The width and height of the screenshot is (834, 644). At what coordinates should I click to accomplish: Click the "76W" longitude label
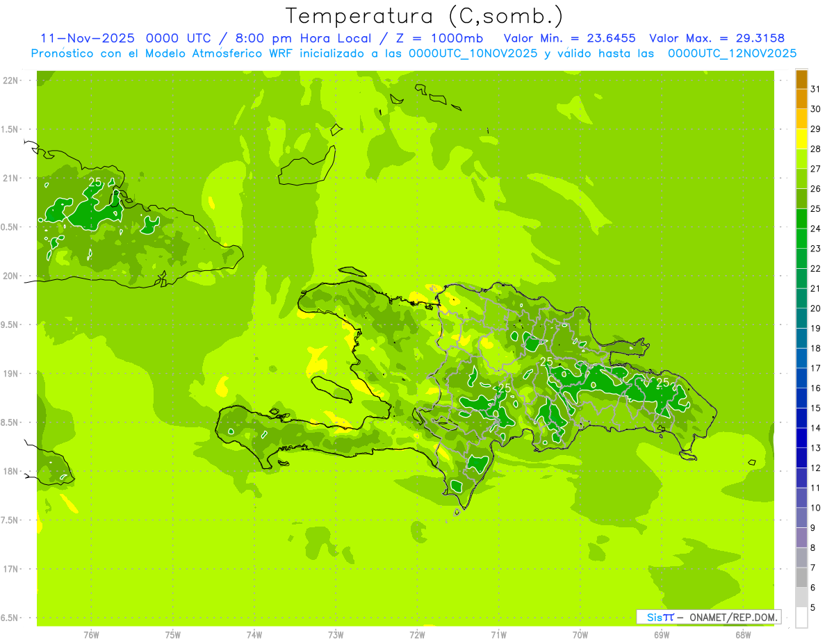91,635
